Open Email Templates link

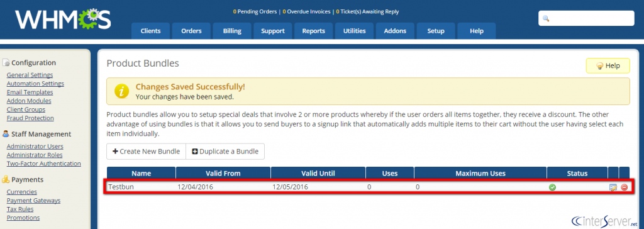tap(30, 92)
